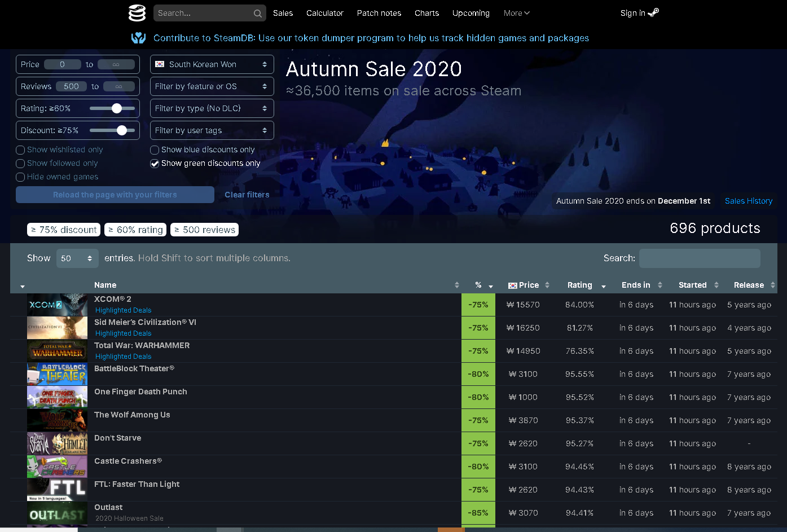Click the maximum Price input

[116, 64]
